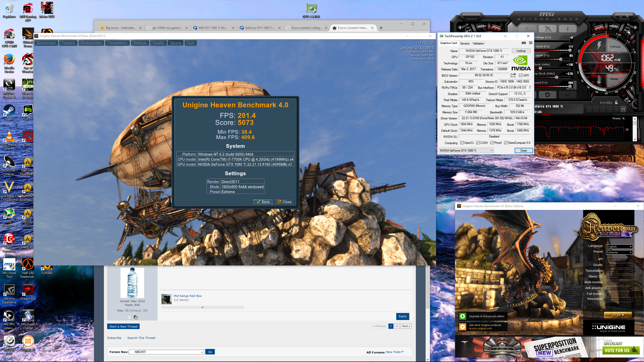Click the Afterburner profile lock icon
Screen dimensions: 644x362
pos(616,102)
